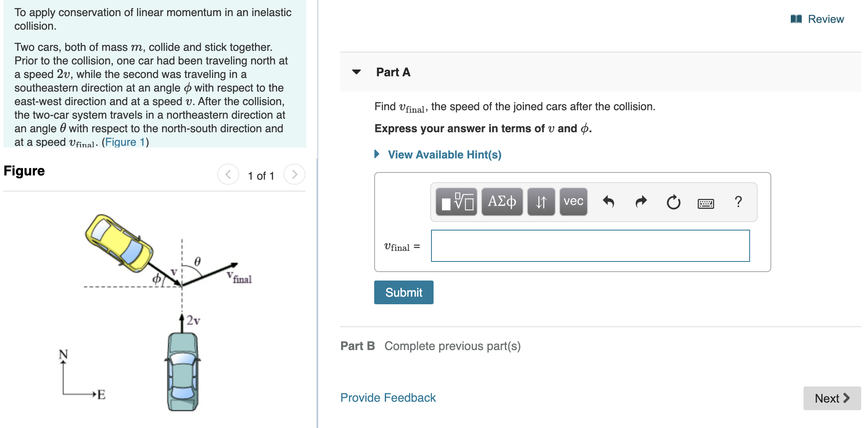Select the Greek letters ΑΣΦ icon
Screen dimensions: 868x428
pyautogui.click(x=502, y=202)
